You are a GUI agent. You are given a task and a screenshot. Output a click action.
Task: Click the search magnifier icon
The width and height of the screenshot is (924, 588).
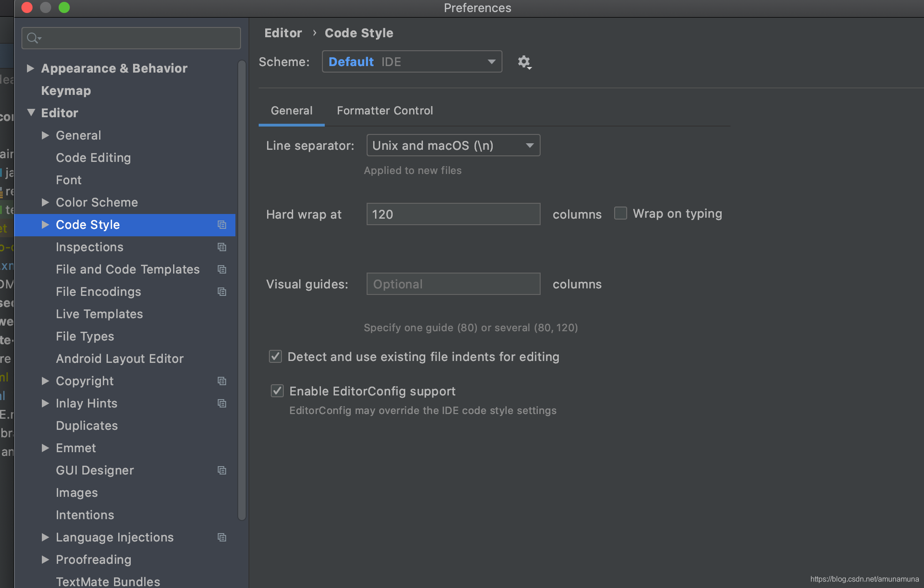tap(33, 38)
